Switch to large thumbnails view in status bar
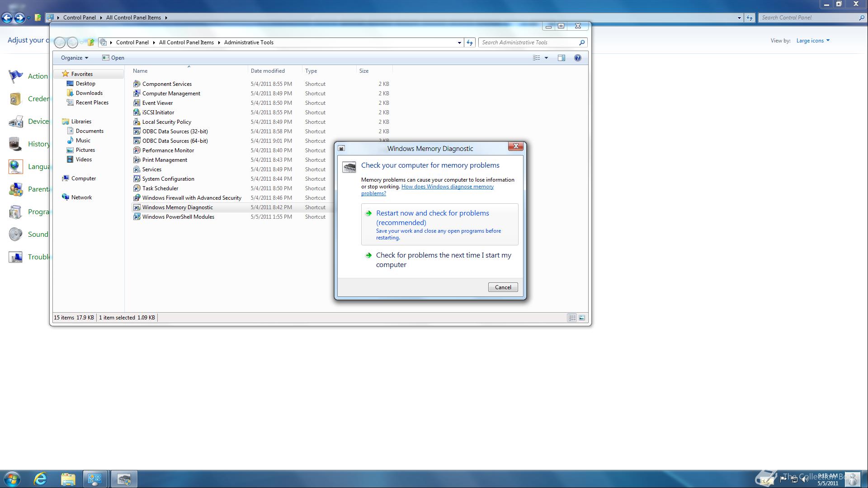Image resolution: width=868 pixels, height=488 pixels. [x=582, y=318]
